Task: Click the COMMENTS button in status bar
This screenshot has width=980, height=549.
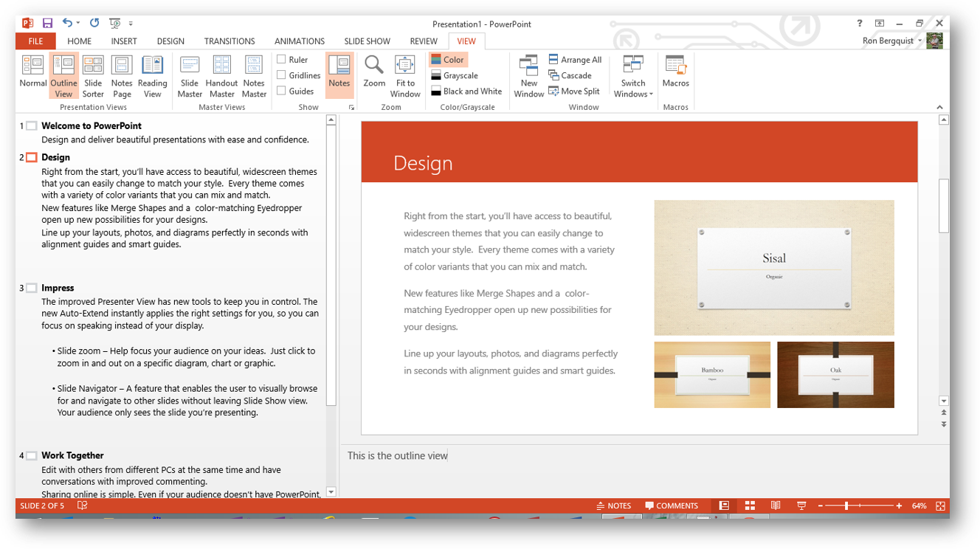Action: coord(671,505)
